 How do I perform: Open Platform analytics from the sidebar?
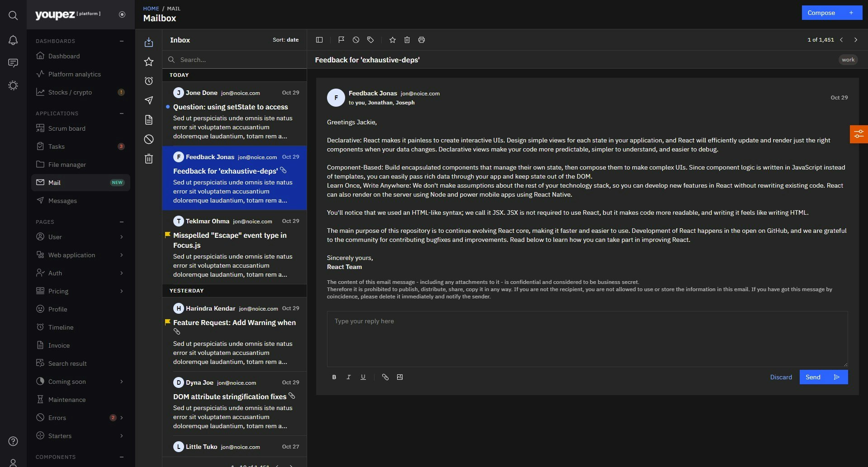click(x=75, y=74)
